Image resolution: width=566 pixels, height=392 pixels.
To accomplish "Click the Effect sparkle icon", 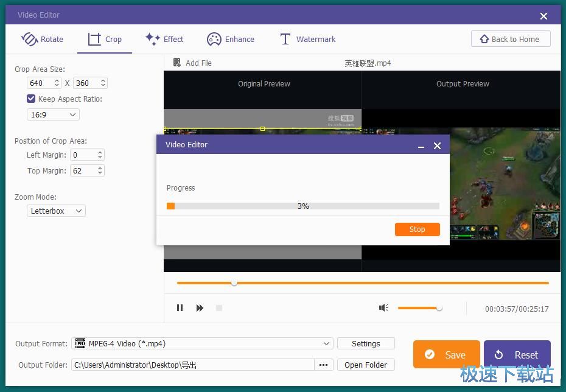I will (x=152, y=38).
